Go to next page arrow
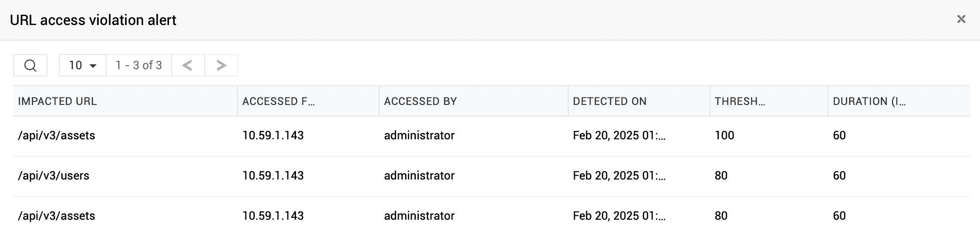This screenshot has height=251, width=980. tap(221, 66)
